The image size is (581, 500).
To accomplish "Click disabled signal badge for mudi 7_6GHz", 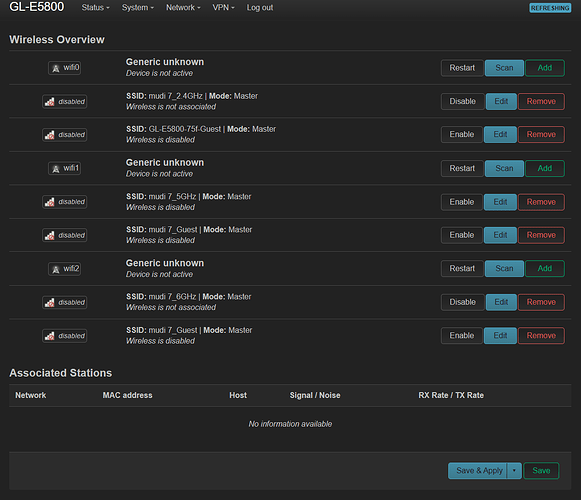I will tap(64, 302).
